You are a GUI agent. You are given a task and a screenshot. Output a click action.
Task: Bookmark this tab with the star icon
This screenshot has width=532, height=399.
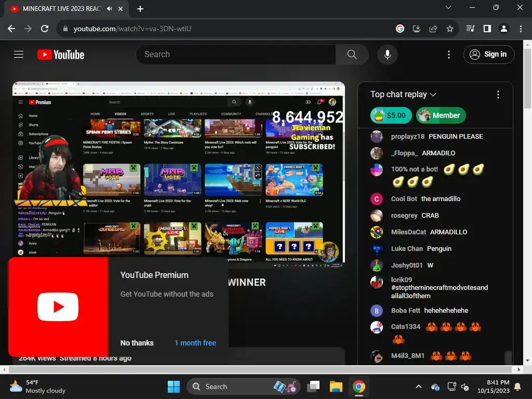point(449,29)
